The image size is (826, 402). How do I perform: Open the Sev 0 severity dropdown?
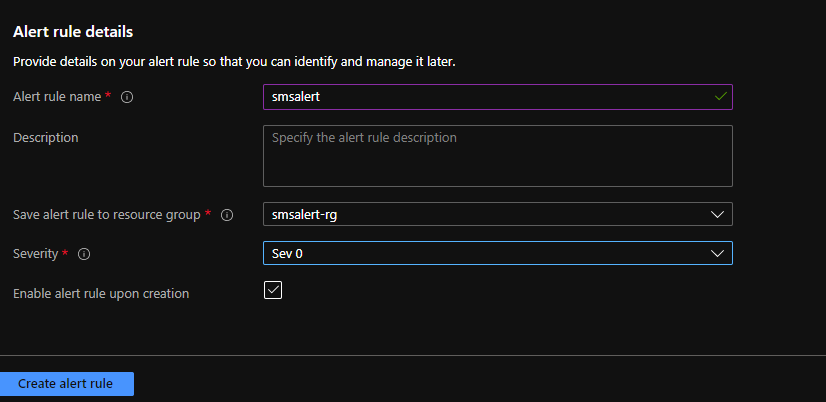(x=498, y=253)
